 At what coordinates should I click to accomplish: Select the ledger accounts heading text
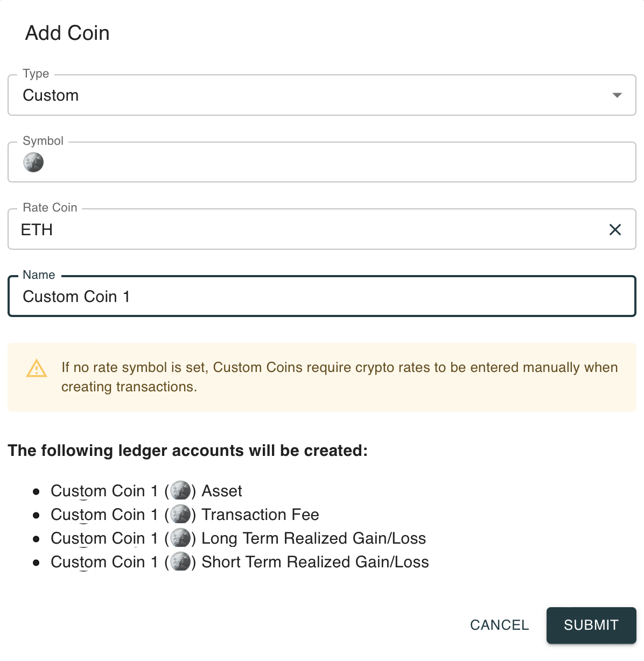tap(187, 451)
